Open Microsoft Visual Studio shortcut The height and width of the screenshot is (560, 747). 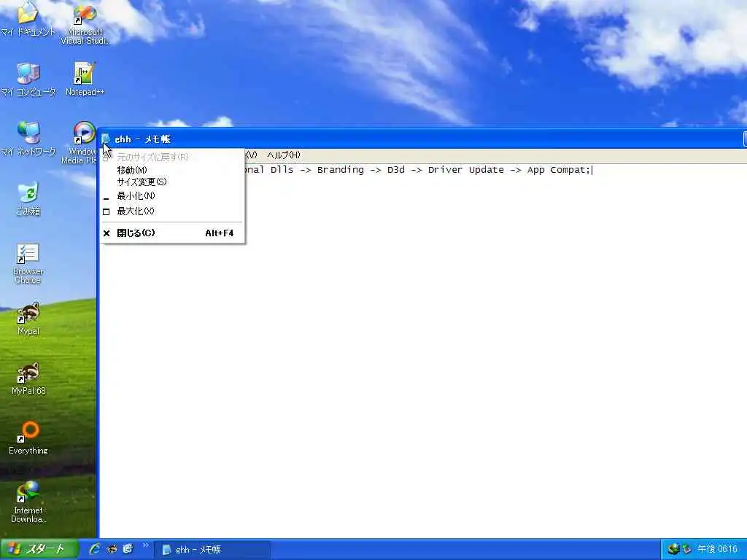tap(85, 24)
